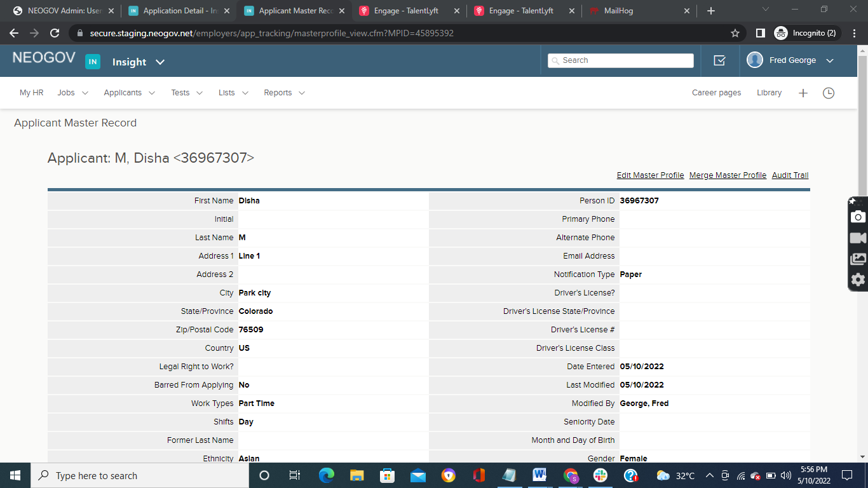The width and height of the screenshot is (868, 488).
Task: Expand the Jobs menu
Action: click(x=72, y=93)
